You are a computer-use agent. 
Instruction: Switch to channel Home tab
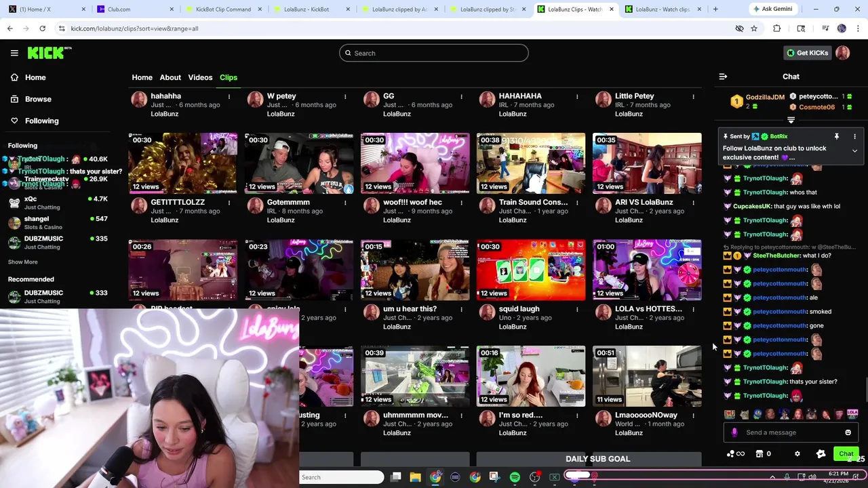(142, 77)
